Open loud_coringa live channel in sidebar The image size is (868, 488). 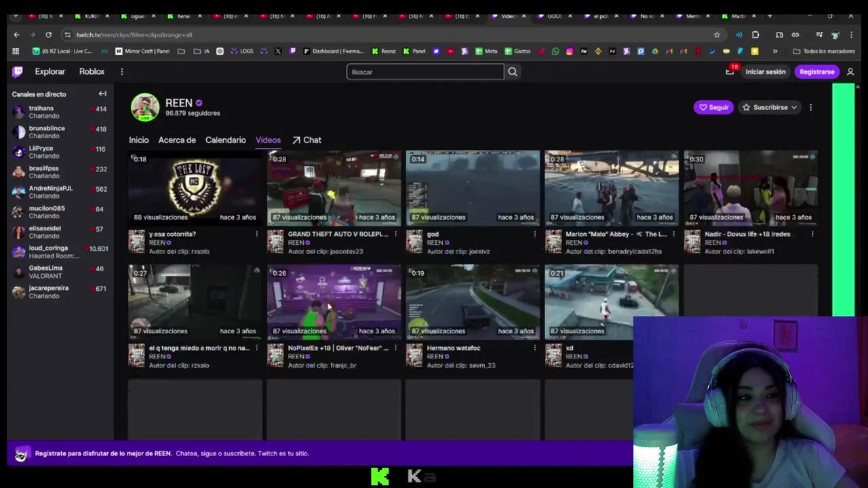coord(59,252)
